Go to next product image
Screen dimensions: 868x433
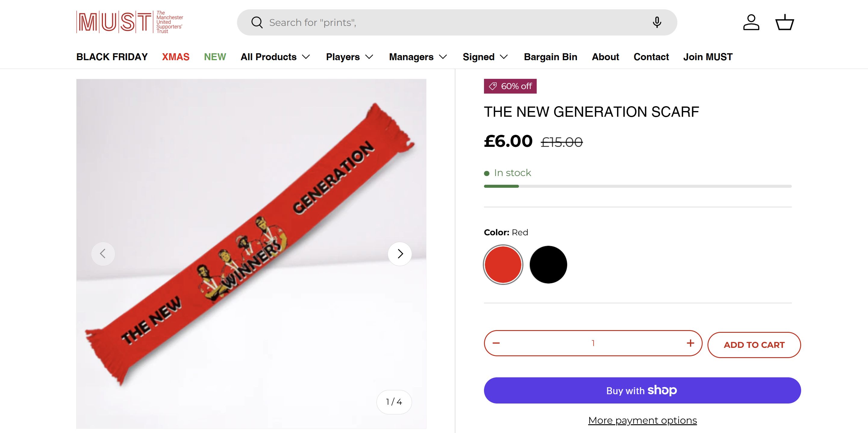400,254
